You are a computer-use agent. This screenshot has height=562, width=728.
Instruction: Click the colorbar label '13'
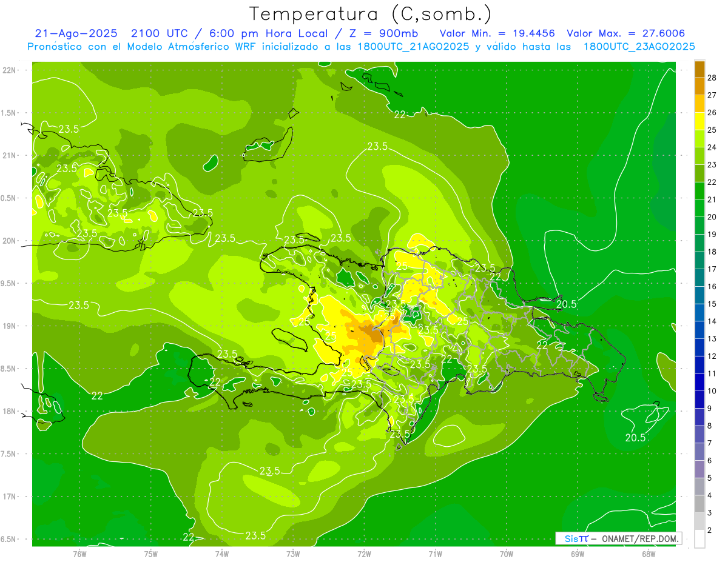pyautogui.click(x=712, y=338)
